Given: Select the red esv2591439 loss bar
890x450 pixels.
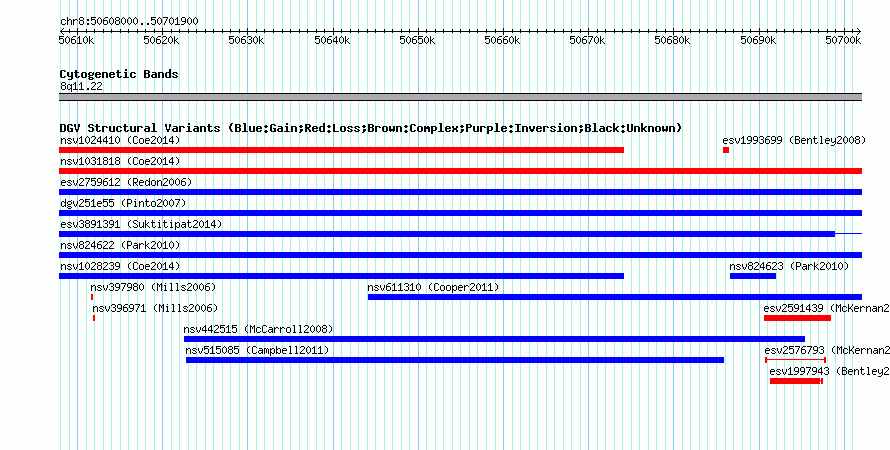Looking at the screenshot, I should [797, 318].
